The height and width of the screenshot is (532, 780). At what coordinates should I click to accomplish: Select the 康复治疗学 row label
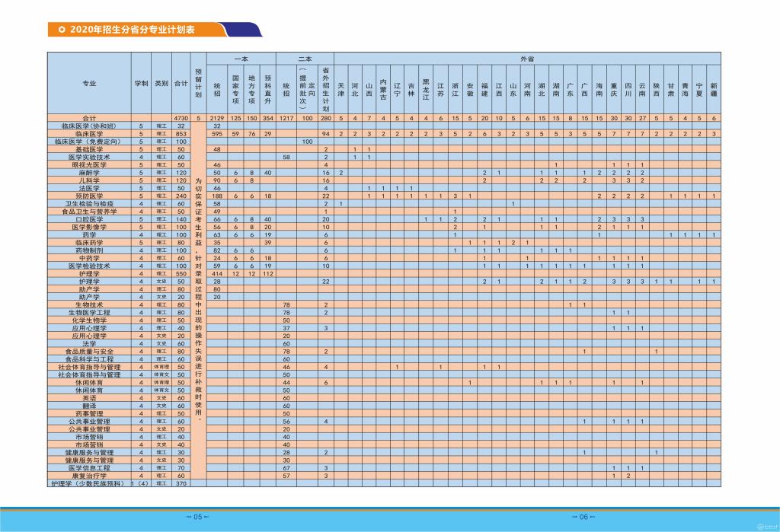89,476
